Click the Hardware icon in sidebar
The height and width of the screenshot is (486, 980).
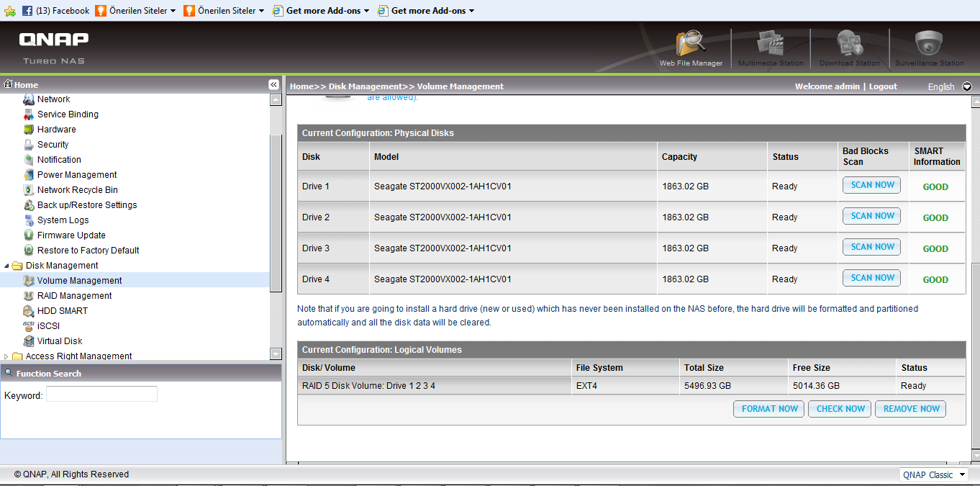(29, 130)
